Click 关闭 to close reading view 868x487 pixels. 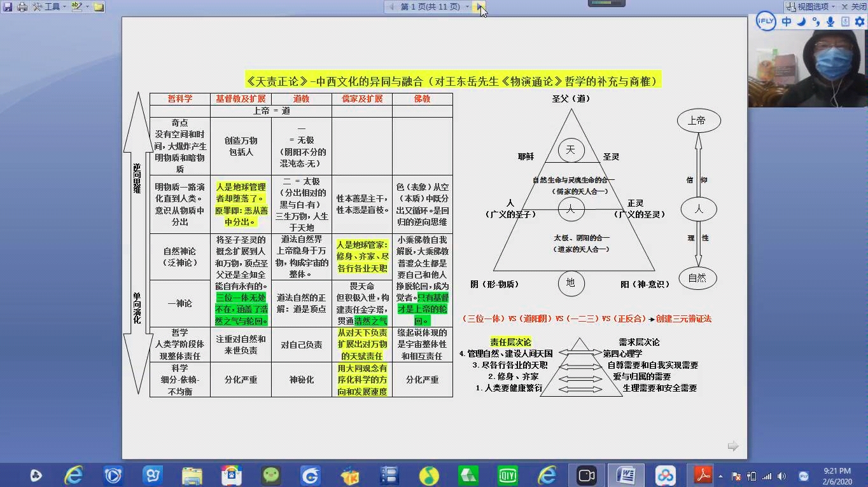853,6
